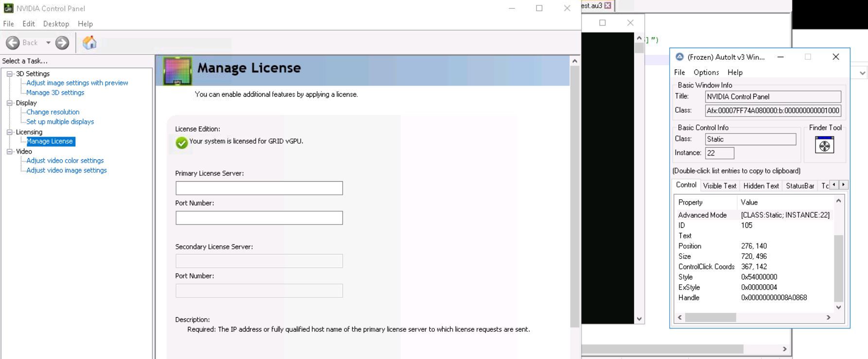Viewport: 868px width, 359px height.
Task: Click the AutoIt tab strip right scroll arrow
Action: pos(844,185)
